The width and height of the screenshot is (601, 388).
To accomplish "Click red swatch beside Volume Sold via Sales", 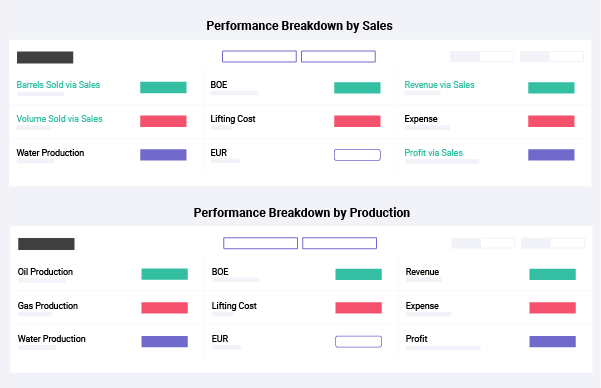I will (x=163, y=121).
